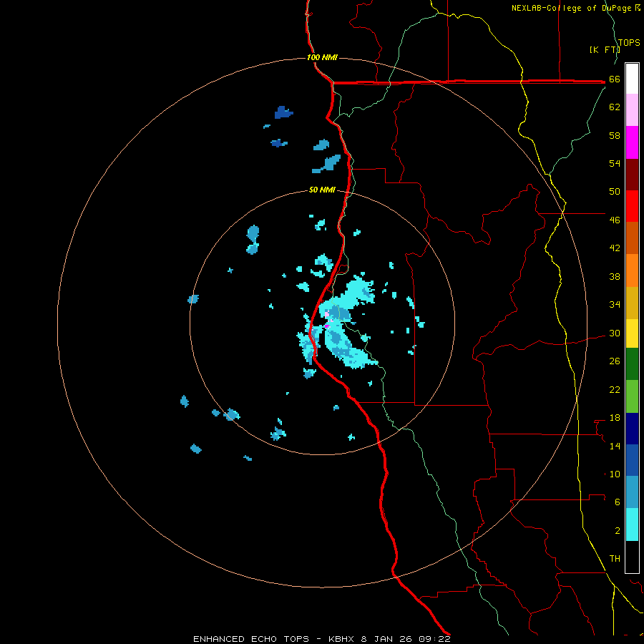This screenshot has width=644, height=644.
Task: Click the orange 38 kft legend swatch
Action: [x=632, y=270]
